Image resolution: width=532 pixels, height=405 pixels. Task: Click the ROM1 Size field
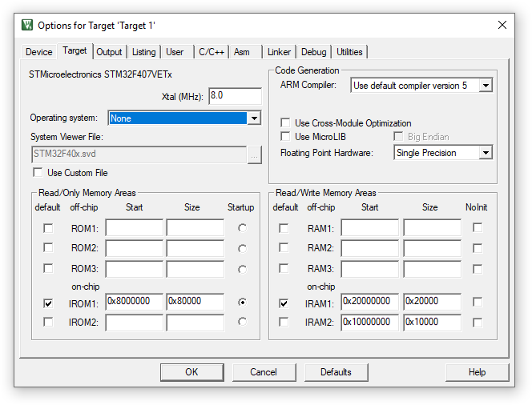(195, 227)
